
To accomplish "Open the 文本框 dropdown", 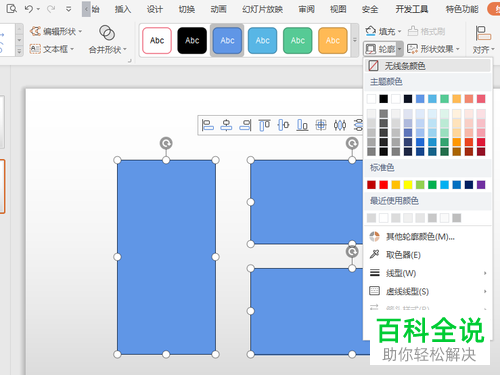I will click(52, 49).
